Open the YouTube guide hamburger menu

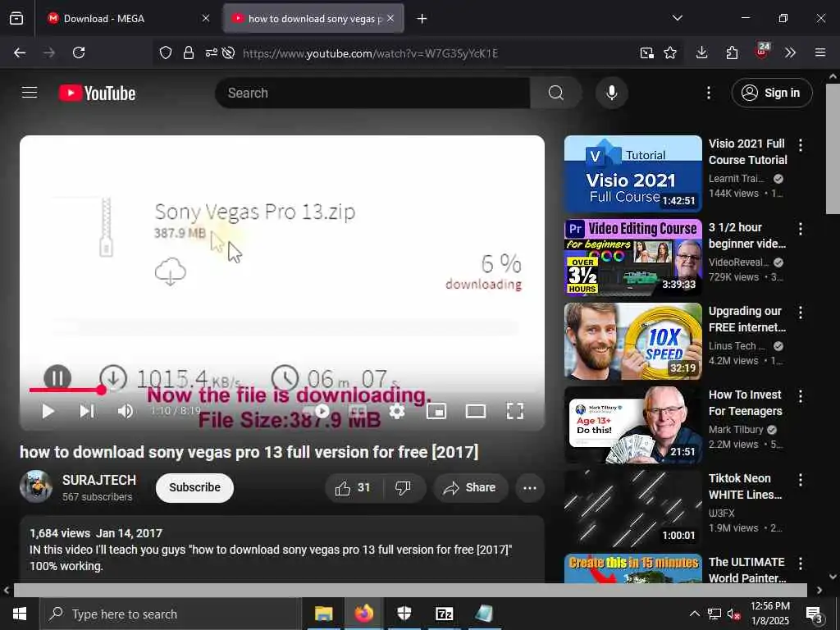(30, 93)
